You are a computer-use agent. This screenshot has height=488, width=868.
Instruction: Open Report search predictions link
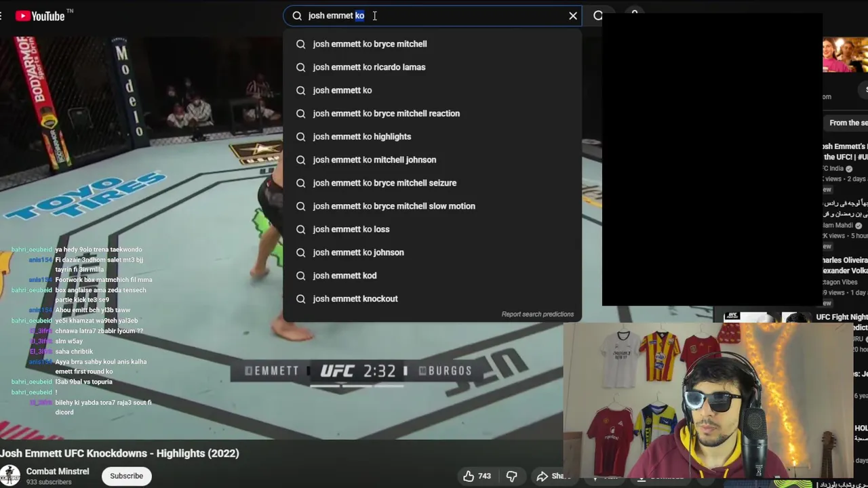tap(537, 314)
